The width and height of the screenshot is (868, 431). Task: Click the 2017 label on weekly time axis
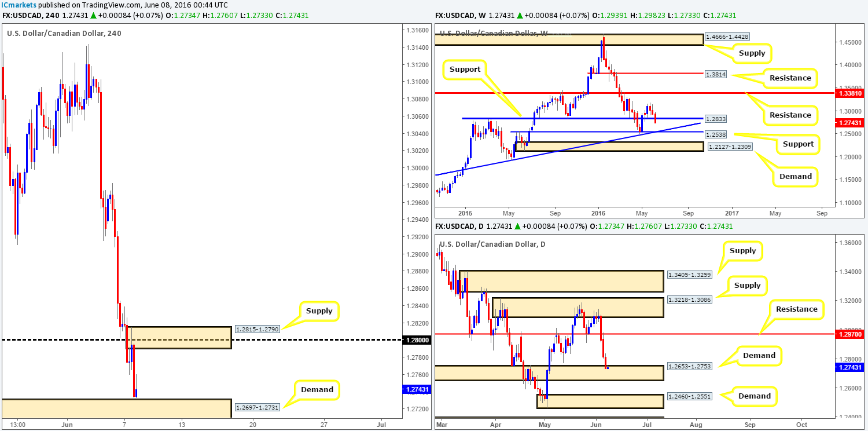click(x=731, y=213)
